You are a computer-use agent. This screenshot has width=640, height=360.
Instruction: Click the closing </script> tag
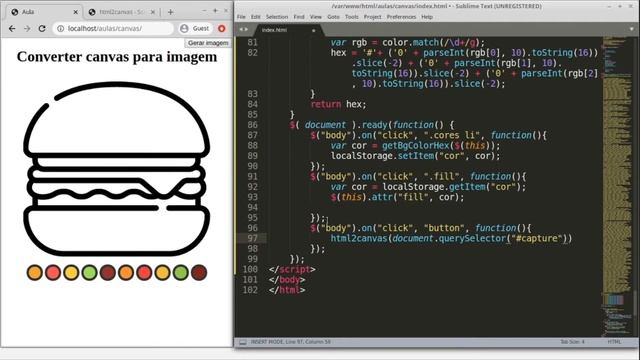[292, 269]
